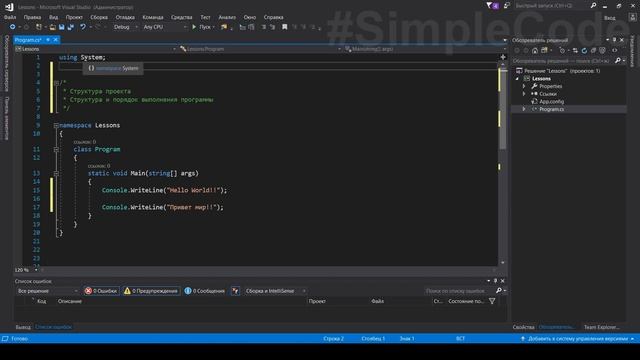Viewport: 640px width, 360px height.
Task: Toggle the 0 Предупреждения warnings filter
Action: [151, 291]
